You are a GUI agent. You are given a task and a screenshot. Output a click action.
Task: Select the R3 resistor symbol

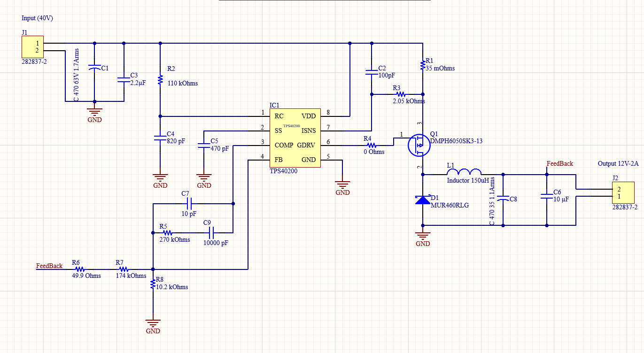(x=401, y=94)
